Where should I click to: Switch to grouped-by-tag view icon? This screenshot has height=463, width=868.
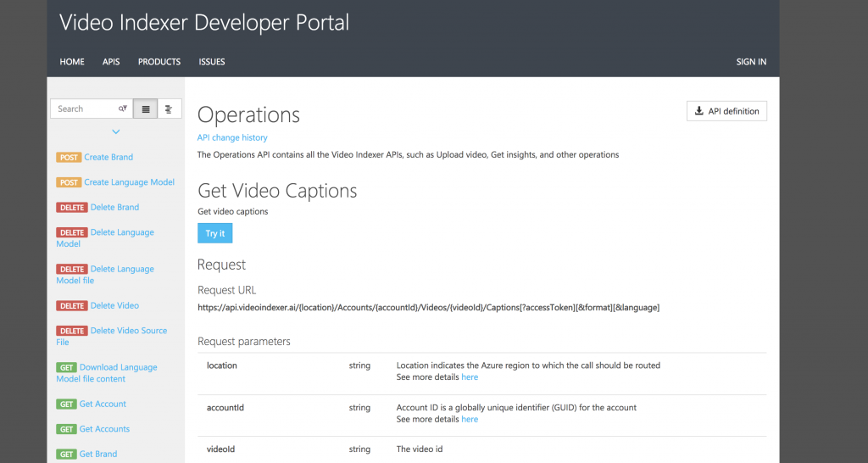pos(170,109)
